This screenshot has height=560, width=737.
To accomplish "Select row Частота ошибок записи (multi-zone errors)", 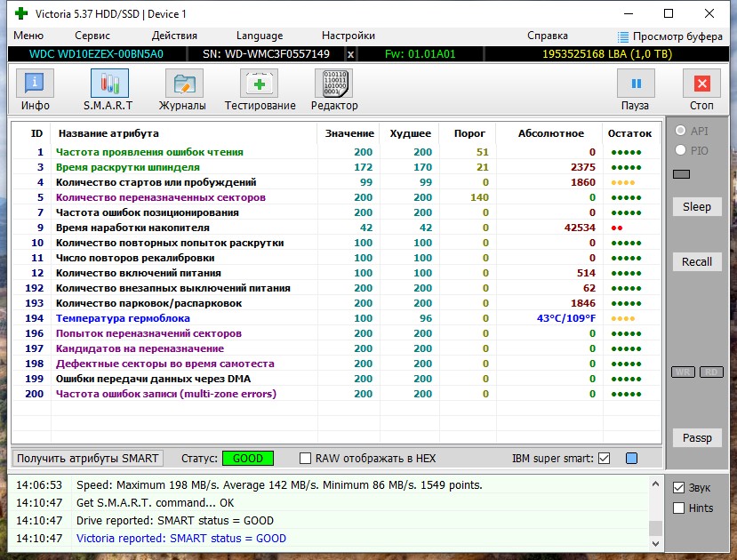I will (336, 394).
